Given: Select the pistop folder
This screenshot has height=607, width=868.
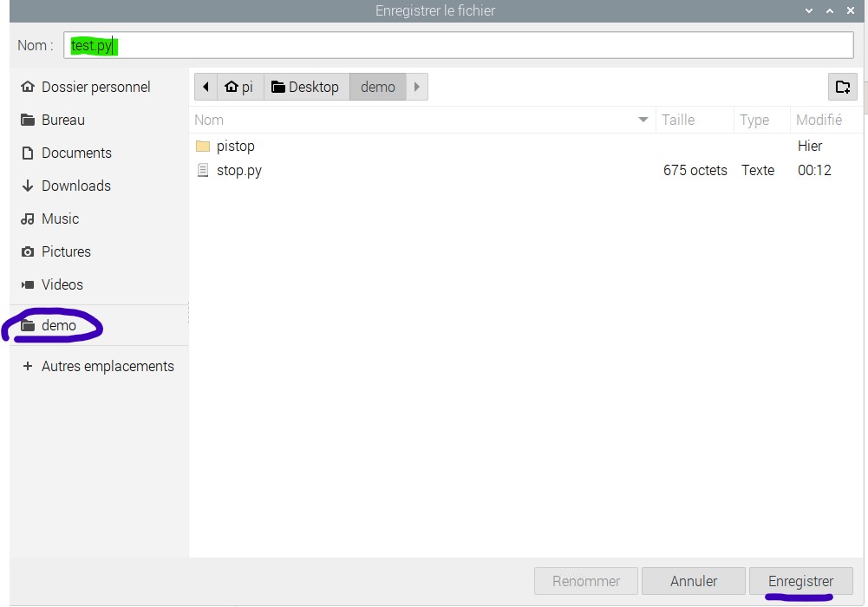Looking at the screenshot, I should pos(235,146).
